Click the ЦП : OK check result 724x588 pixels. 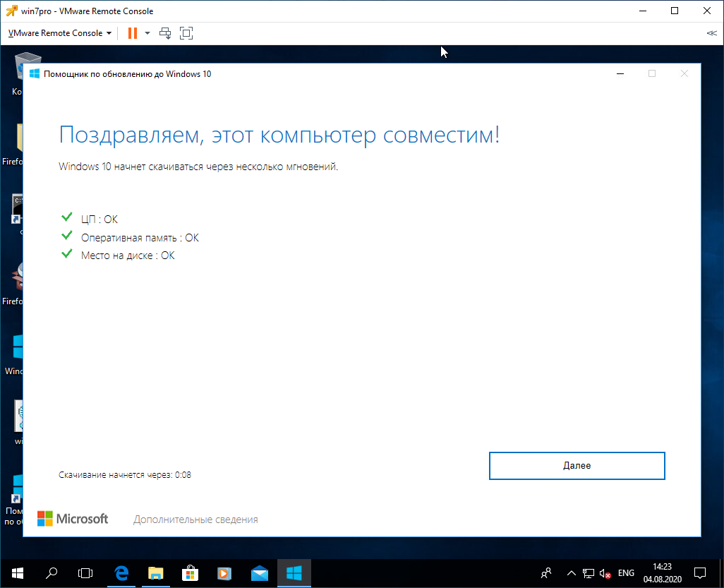click(x=90, y=219)
